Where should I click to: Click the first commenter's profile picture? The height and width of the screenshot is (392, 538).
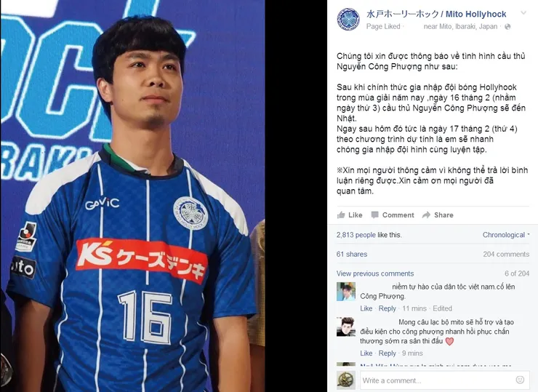click(346, 292)
